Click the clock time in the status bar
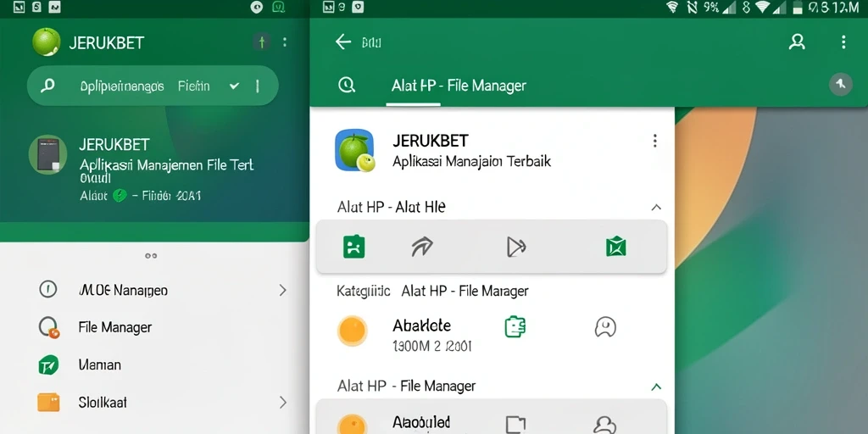 (x=834, y=7)
